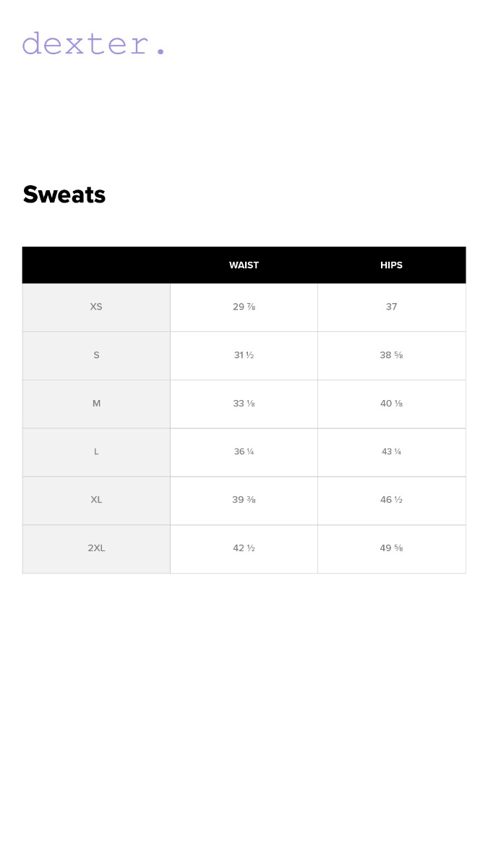Select the Sweats heading

click(x=64, y=195)
